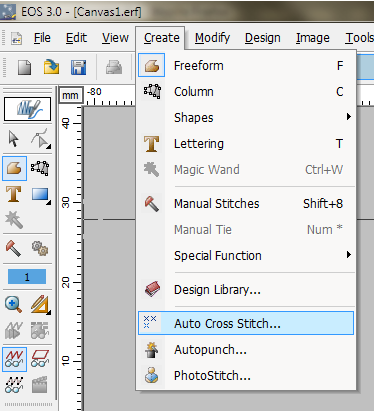
Task: Select the Column tool in left toolbox
Action: (x=40, y=168)
